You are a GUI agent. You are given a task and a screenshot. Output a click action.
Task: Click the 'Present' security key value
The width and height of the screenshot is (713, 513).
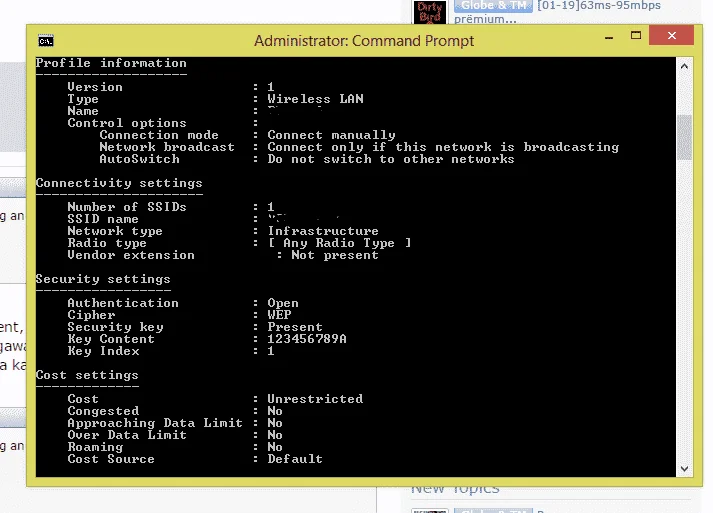(x=295, y=327)
